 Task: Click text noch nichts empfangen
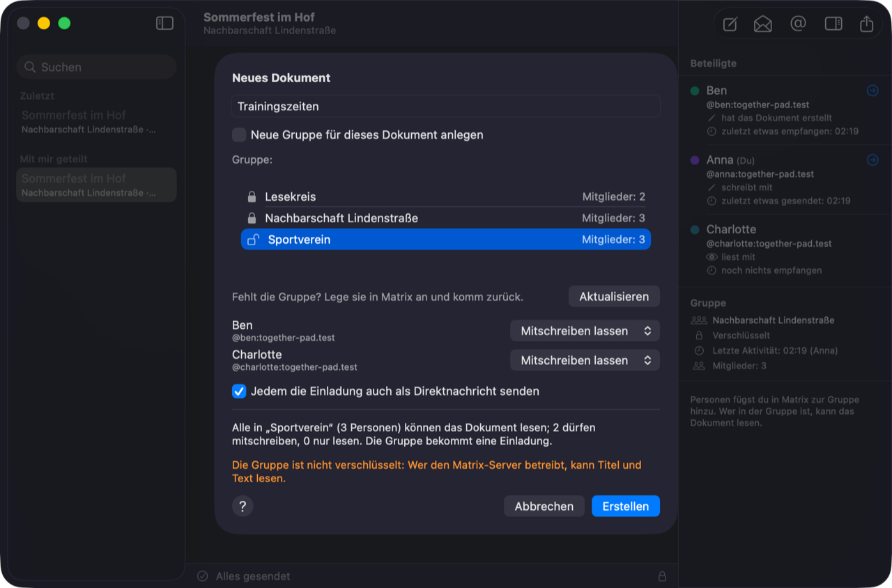point(771,270)
